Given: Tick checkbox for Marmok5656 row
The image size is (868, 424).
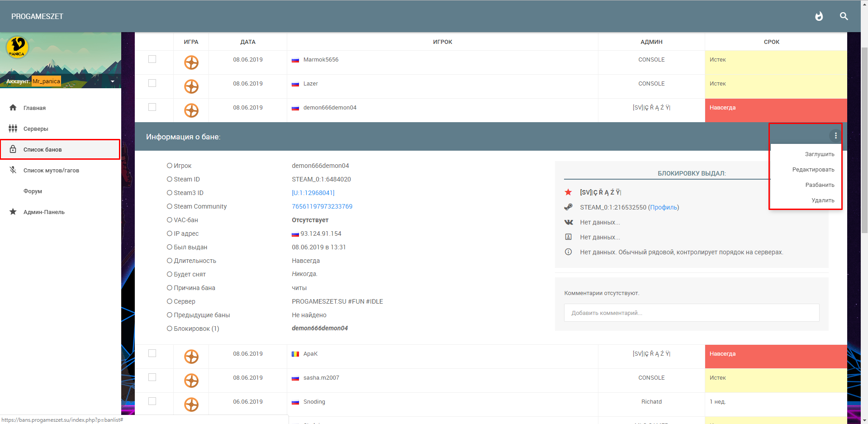Looking at the screenshot, I should (152, 59).
